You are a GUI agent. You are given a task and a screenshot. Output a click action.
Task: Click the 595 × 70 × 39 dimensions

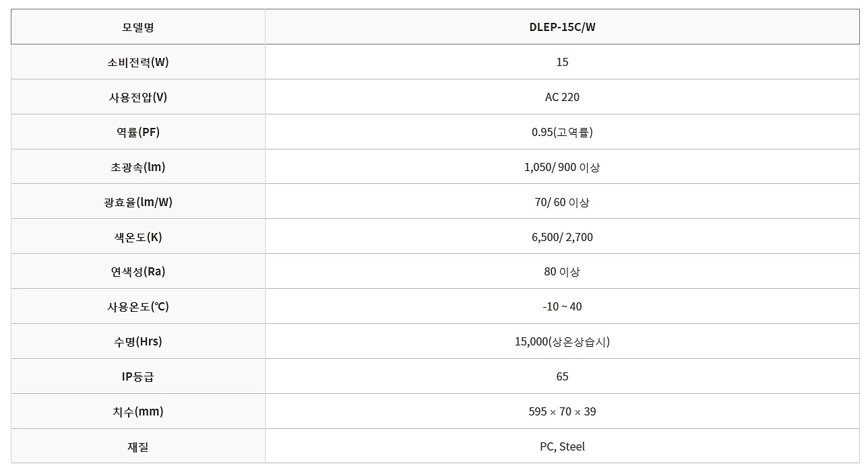tap(562, 412)
